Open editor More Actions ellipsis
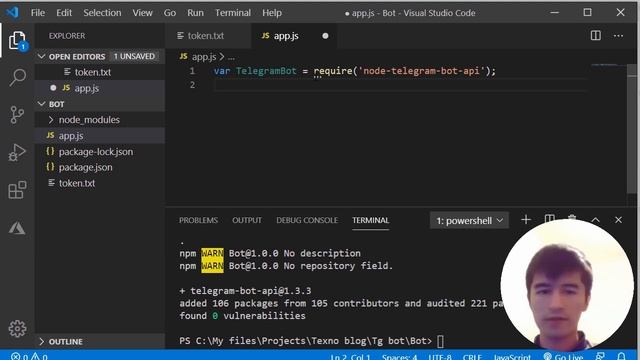640x360 pixels. click(x=618, y=36)
